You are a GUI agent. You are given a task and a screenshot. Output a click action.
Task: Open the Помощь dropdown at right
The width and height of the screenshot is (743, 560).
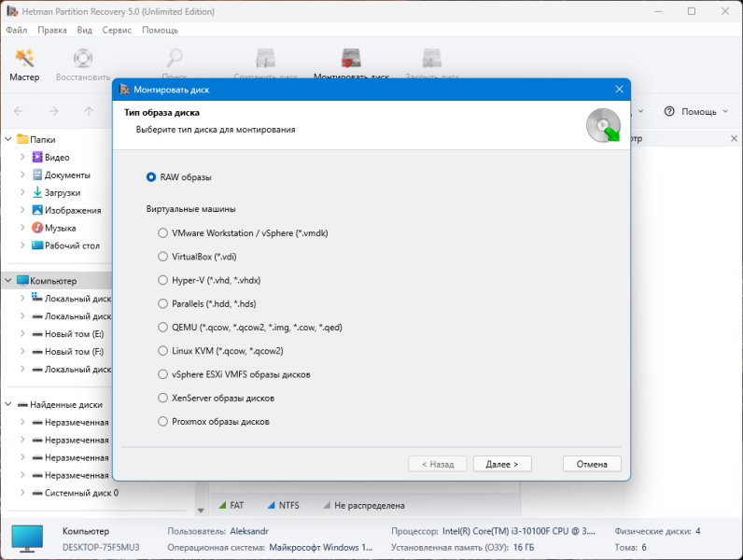[696, 112]
